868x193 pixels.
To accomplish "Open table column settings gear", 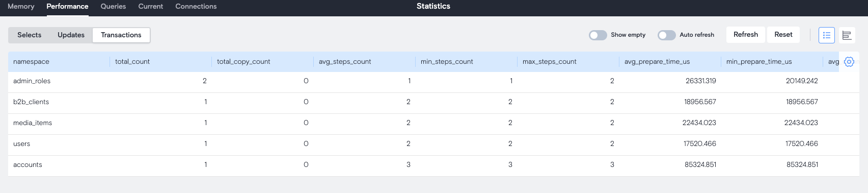I will tap(849, 62).
